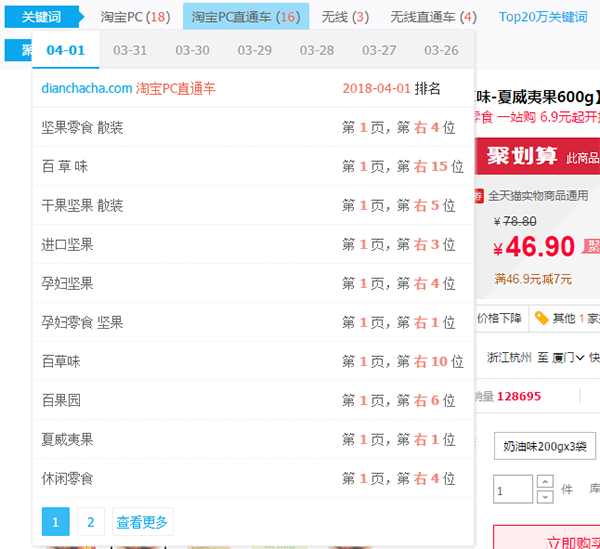The width and height of the screenshot is (600, 549).
Task: Switch to the 03-30 date tab
Action: [192, 50]
